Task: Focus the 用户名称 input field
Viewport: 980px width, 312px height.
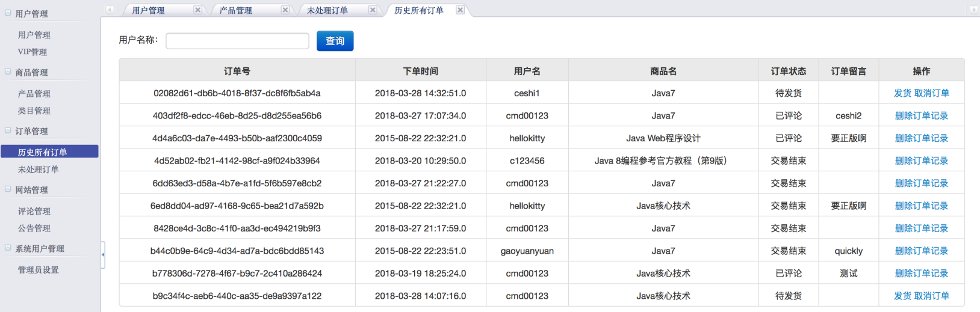Action: point(237,41)
